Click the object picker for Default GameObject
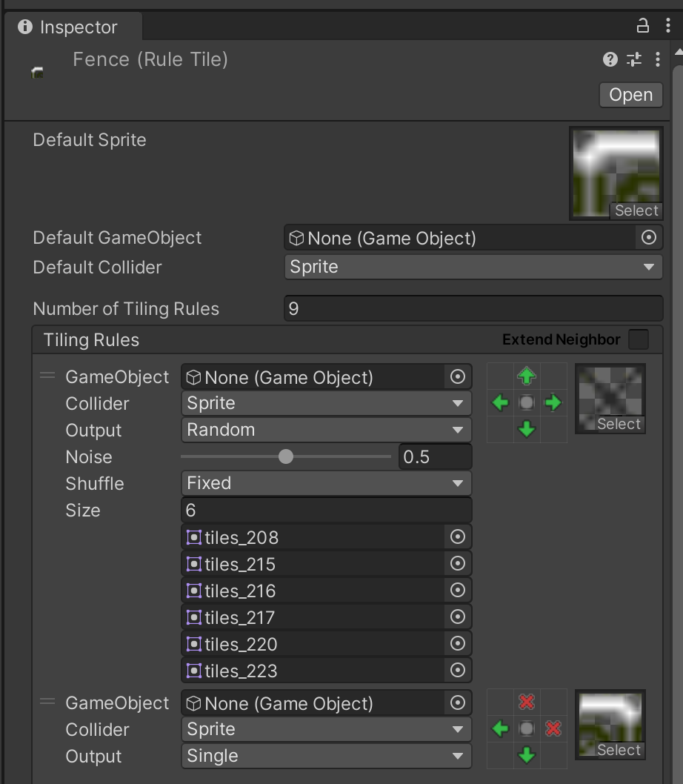This screenshot has height=784, width=683. (648, 237)
